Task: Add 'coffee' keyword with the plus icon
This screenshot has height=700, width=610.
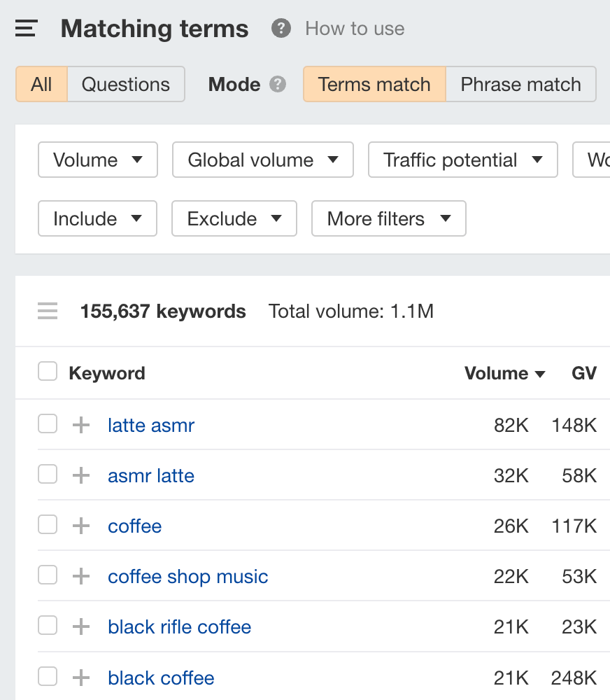Action: tap(81, 526)
